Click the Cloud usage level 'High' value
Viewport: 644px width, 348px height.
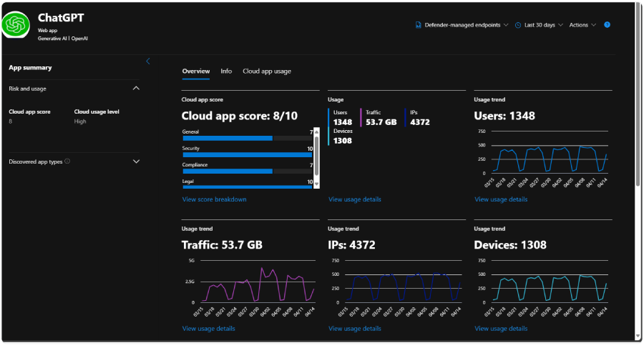[x=80, y=121]
